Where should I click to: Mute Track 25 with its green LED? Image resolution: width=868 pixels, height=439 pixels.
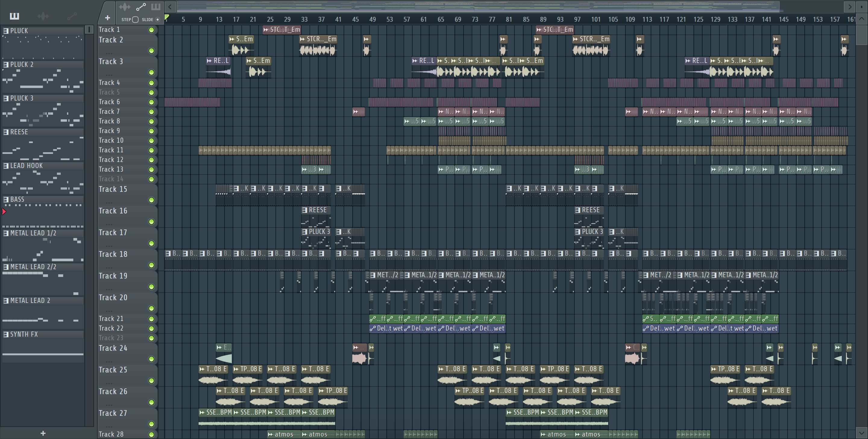coord(152,381)
